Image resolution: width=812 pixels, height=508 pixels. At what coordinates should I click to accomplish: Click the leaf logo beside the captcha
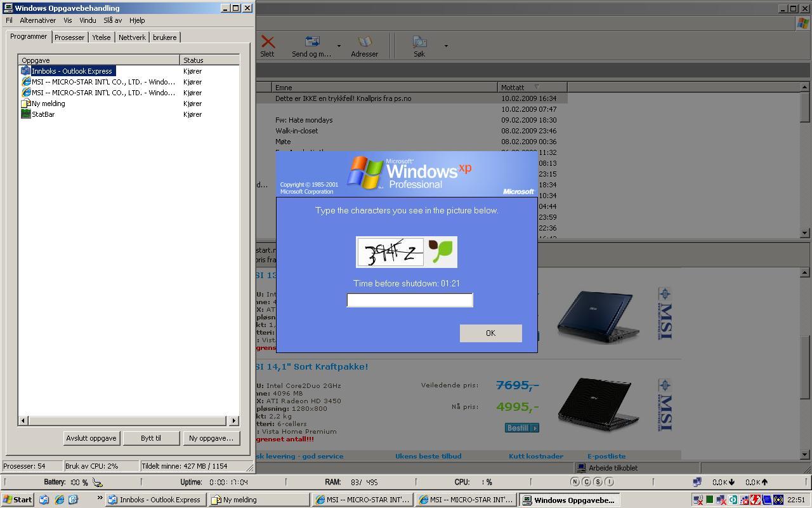coord(441,251)
